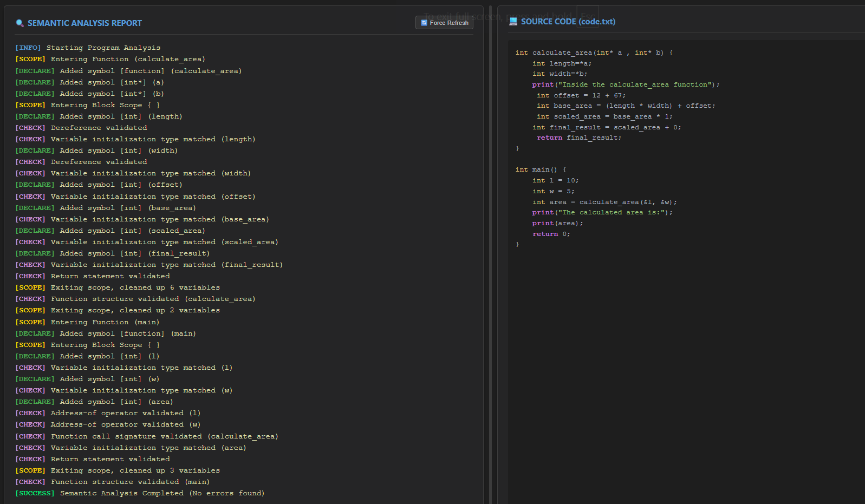Image resolution: width=865 pixels, height=504 pixels.
Task: Click Address-of operator validated (l) line
Action: coord(108,413)
